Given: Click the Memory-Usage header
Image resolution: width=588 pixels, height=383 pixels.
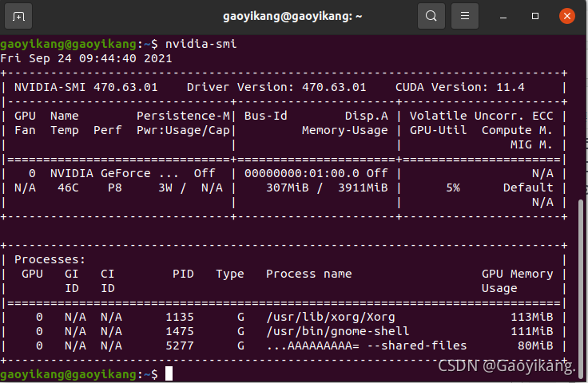Looking at the screenshot, I should pyautogui.click(x=345, y=130).
